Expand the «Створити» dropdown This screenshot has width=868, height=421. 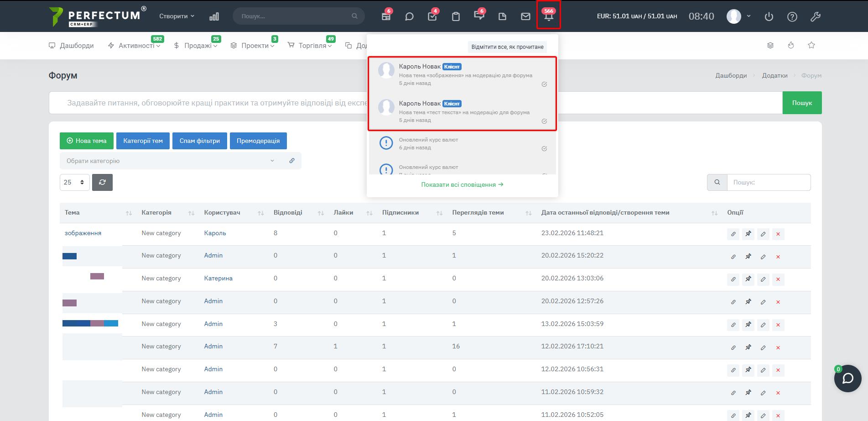pyautogui.click(x=177, y=16)
